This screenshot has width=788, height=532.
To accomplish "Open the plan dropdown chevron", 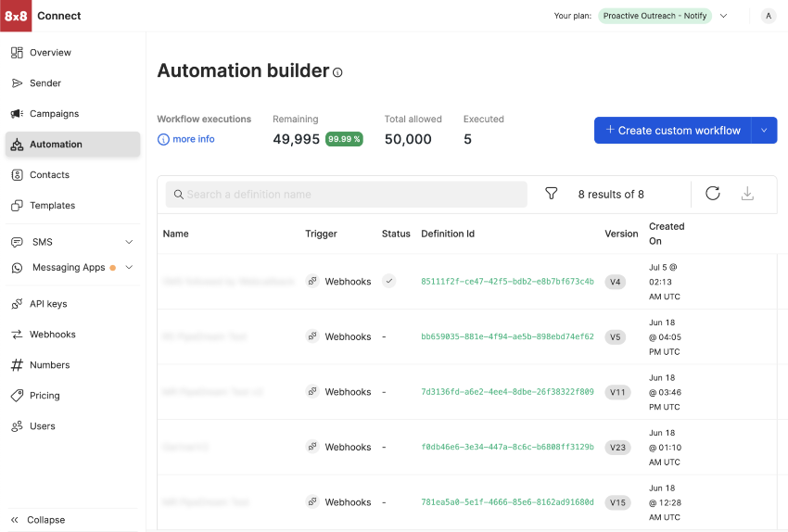I will click(724, 16).
